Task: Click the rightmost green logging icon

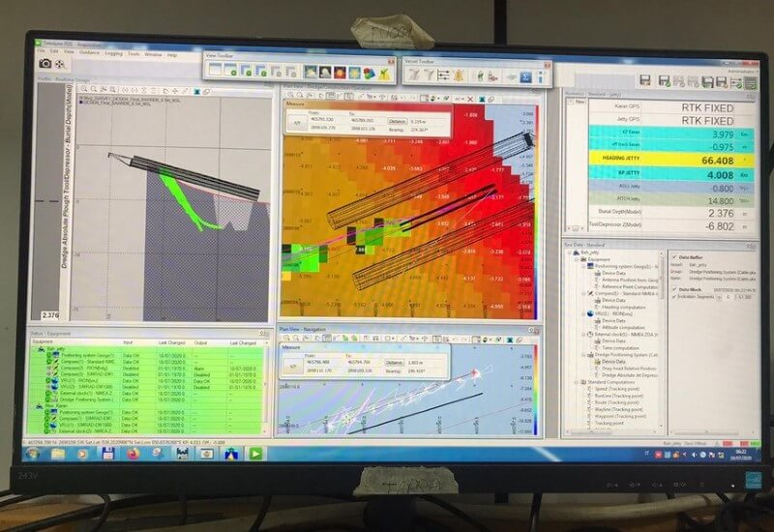Action: tap(751, 83)
